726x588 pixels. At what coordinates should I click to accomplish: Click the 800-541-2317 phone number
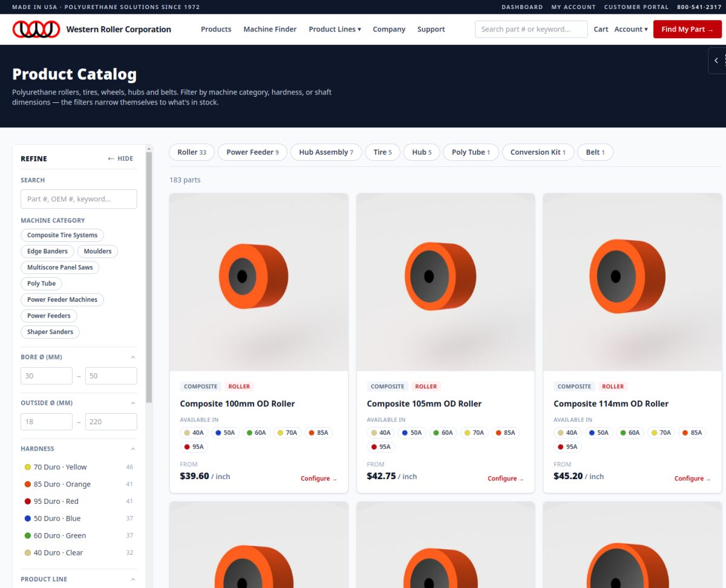click(x=699, y=7)
